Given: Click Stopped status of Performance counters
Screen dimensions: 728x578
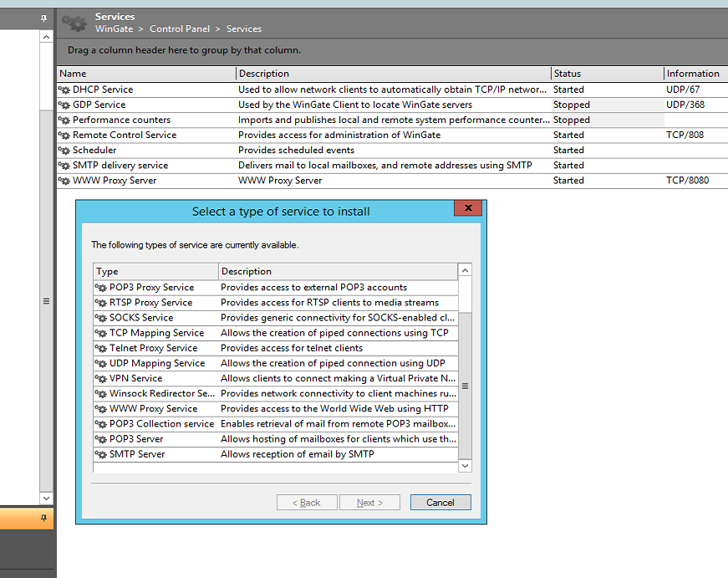Looking at the screenshot, I should coord(571,120).
